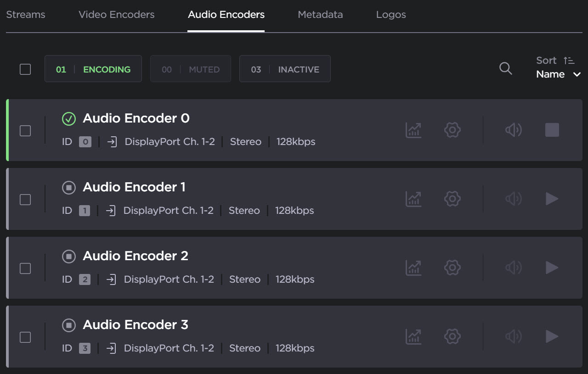Open statistics chart for Audio Encoder 0
Screen dimensions: 588x374
click(413, 130)
